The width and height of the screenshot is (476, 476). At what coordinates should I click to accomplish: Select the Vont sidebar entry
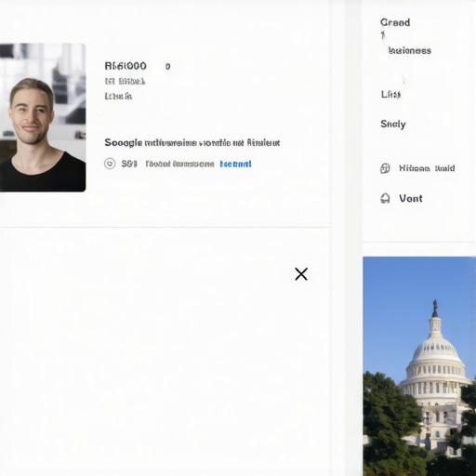(411, 198)
